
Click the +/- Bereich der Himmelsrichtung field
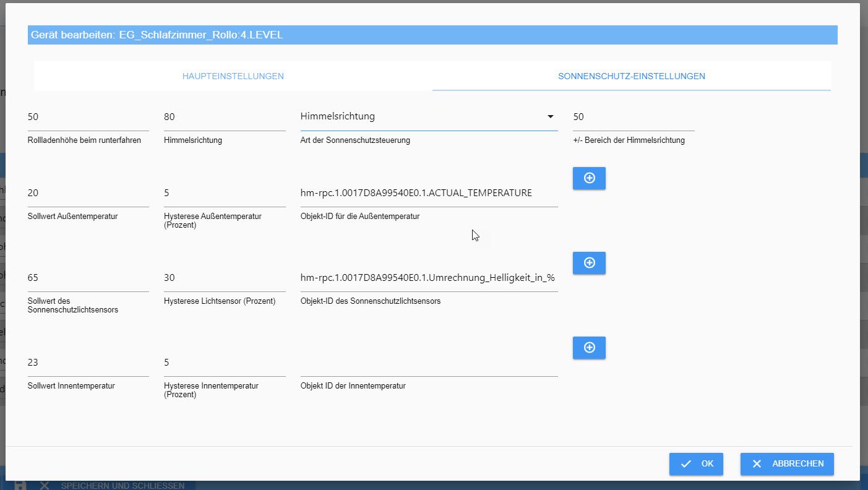pos(634,118)
